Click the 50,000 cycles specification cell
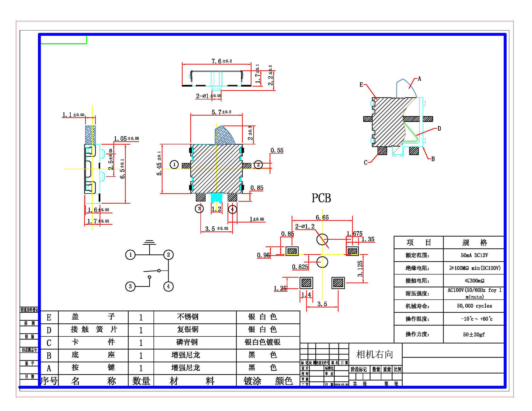 click(474, 306)
